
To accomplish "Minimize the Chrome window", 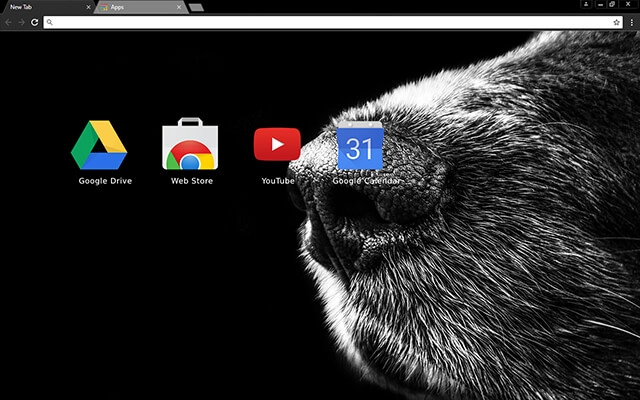I will pos(600,4).
